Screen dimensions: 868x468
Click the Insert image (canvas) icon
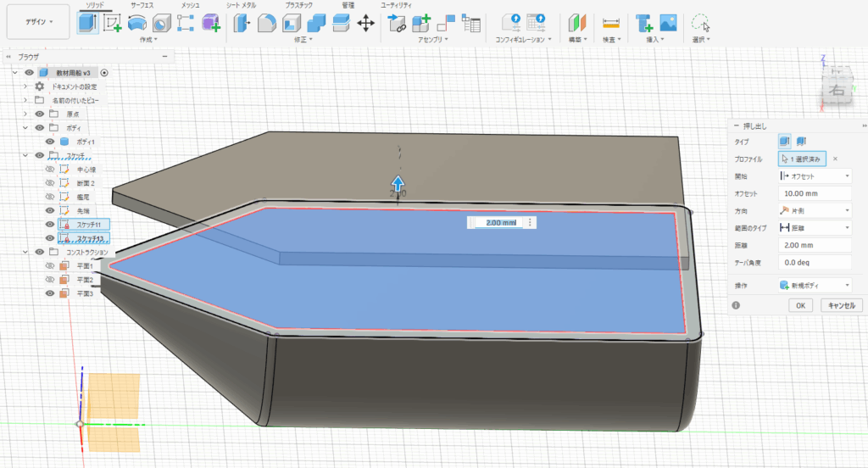pos(669,23)
